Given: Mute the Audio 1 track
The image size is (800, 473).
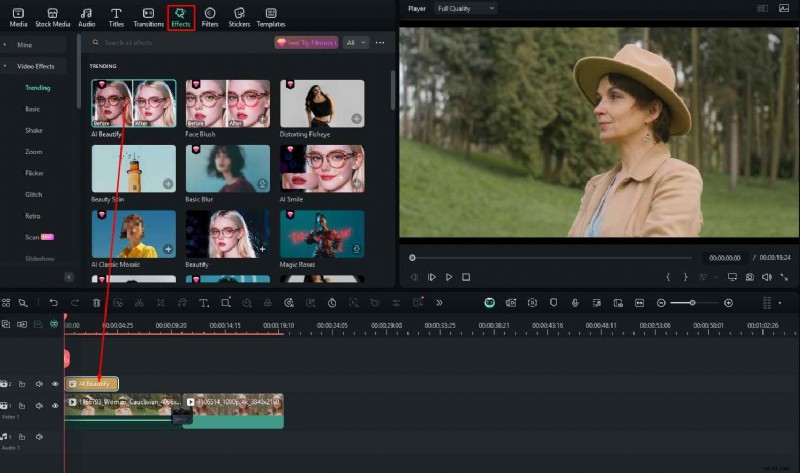Looking at the screenshot, I should [x=39, y=437].
